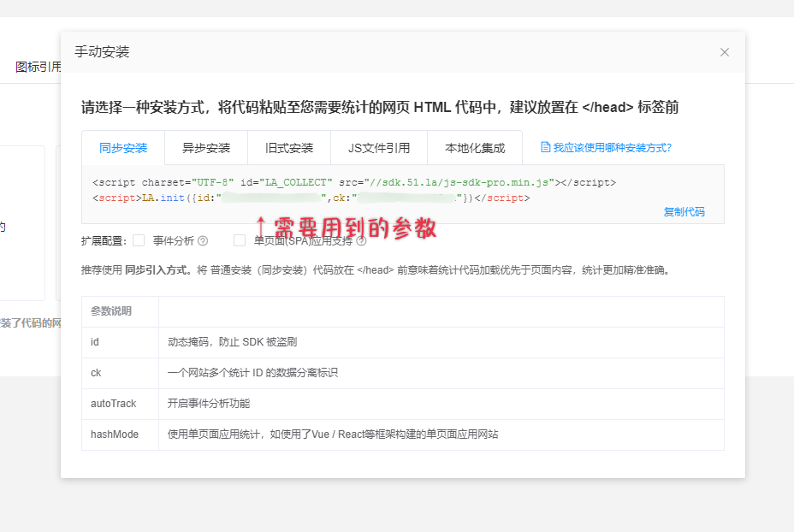Go to the 本地化集成 tab
Viewport: 794px width, 532px height.
click(475, 148)
